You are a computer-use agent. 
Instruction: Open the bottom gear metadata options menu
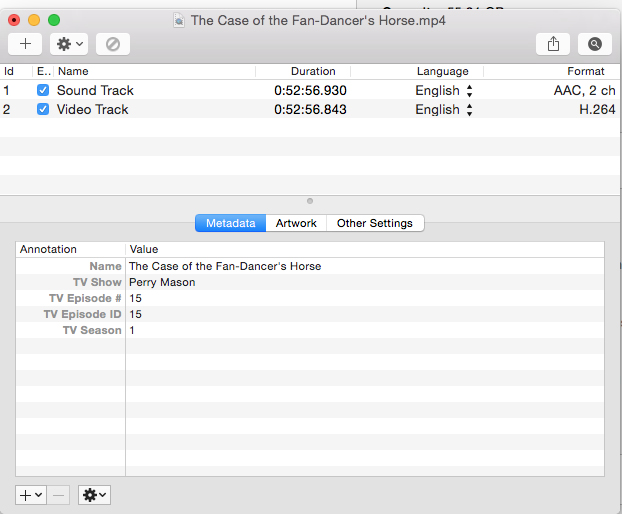94,495
